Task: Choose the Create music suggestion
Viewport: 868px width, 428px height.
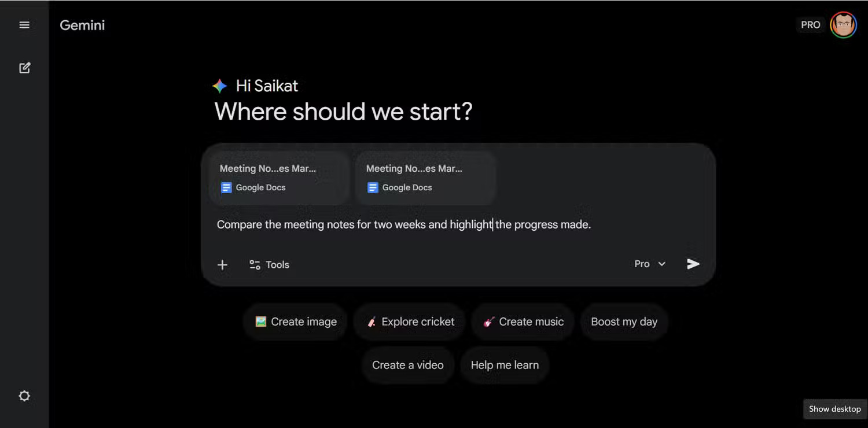Action: tap(523, 322)
